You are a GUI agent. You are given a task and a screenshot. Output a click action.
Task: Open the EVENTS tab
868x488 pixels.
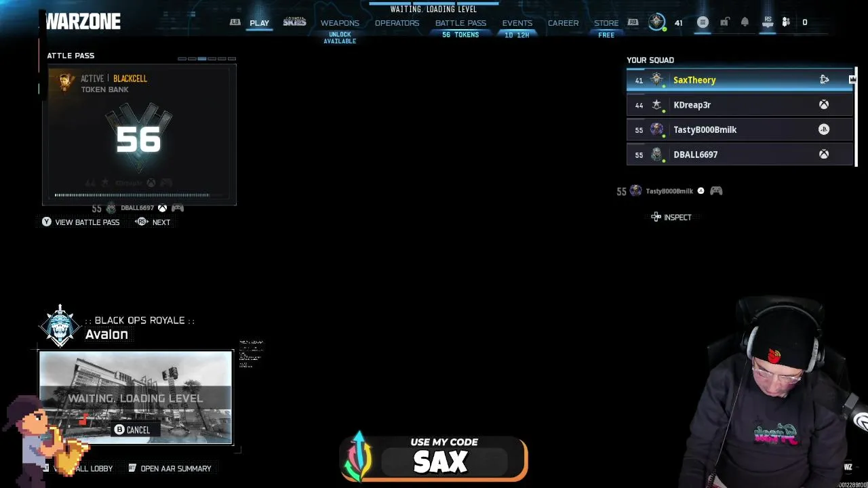517,23
